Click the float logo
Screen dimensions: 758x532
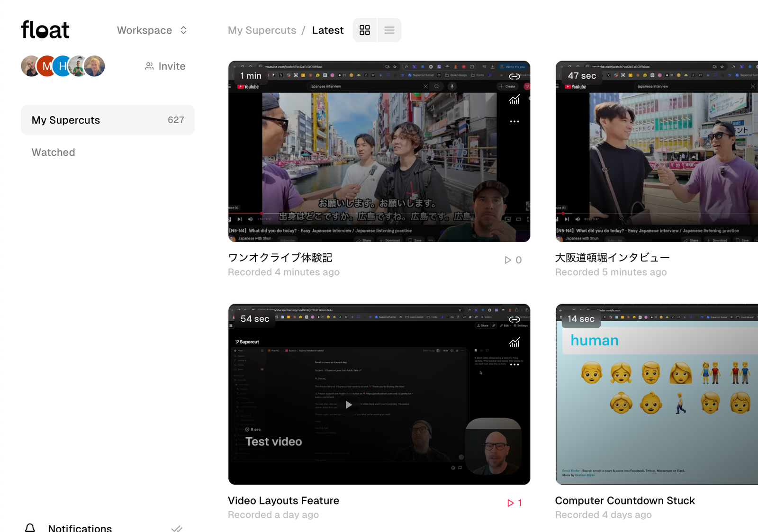(x=45, y=30)
